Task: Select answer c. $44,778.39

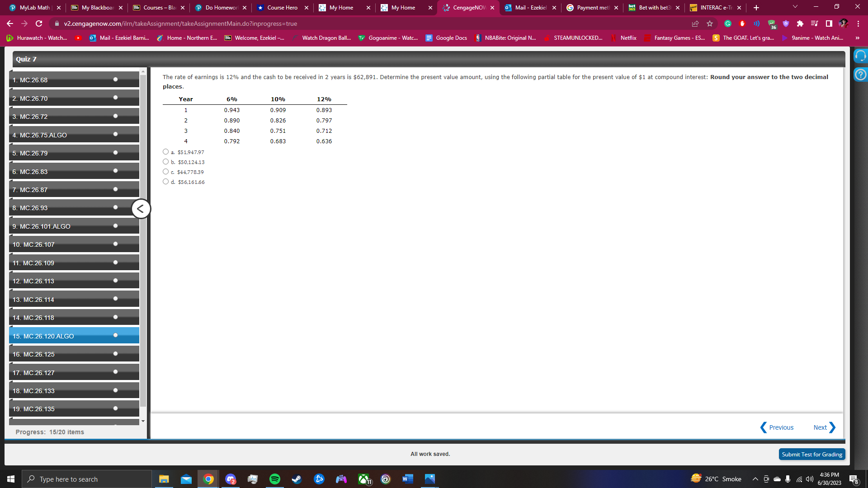Action: click(x=165, y=171)
